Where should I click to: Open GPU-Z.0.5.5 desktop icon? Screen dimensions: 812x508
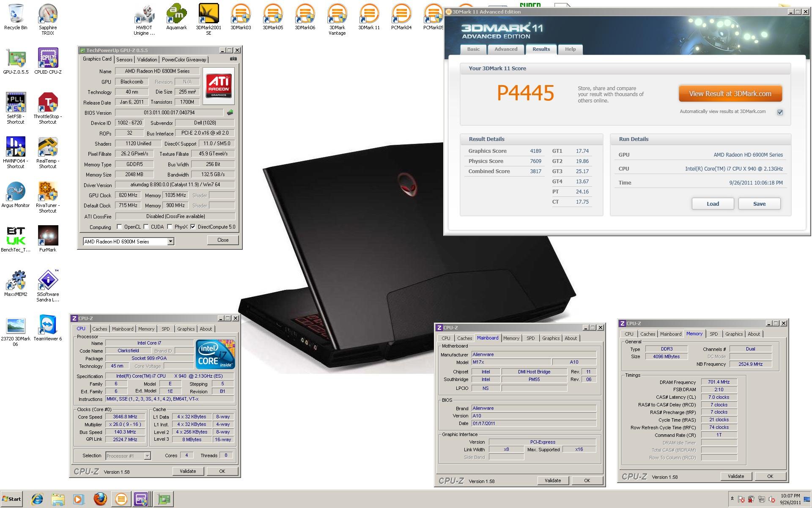(x=16, y=61)
